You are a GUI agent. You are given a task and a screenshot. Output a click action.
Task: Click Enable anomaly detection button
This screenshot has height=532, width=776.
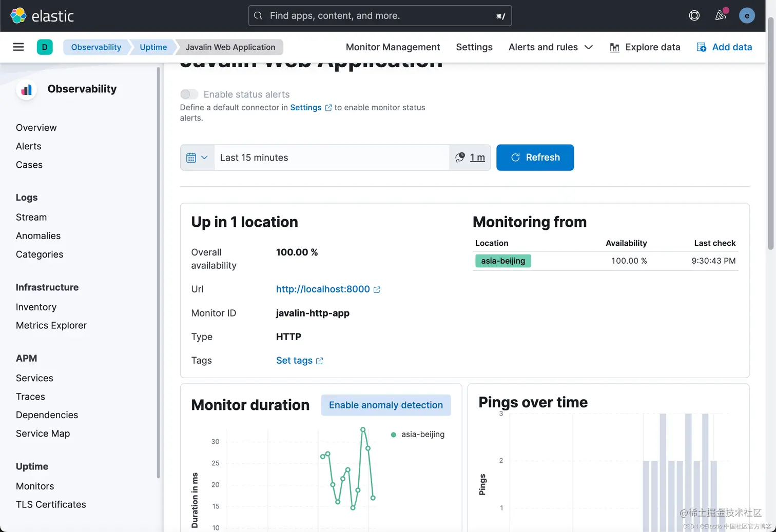[386, 405]
